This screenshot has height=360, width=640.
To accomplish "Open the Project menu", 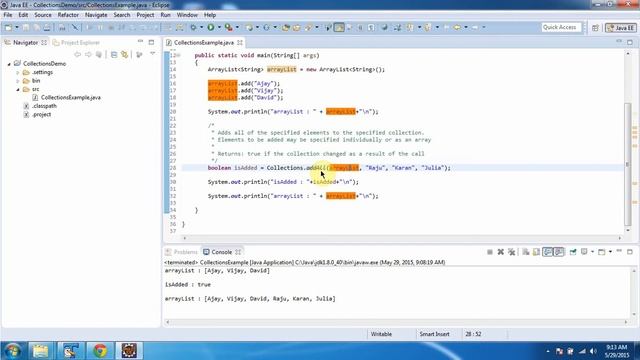I will (x=145, y=15).
